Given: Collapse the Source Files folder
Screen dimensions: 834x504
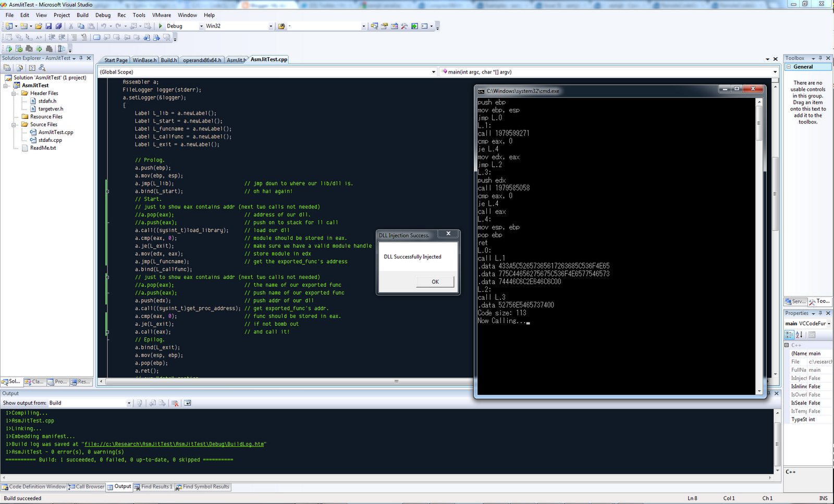Looking at the screenshot, I should coord(15,125).
